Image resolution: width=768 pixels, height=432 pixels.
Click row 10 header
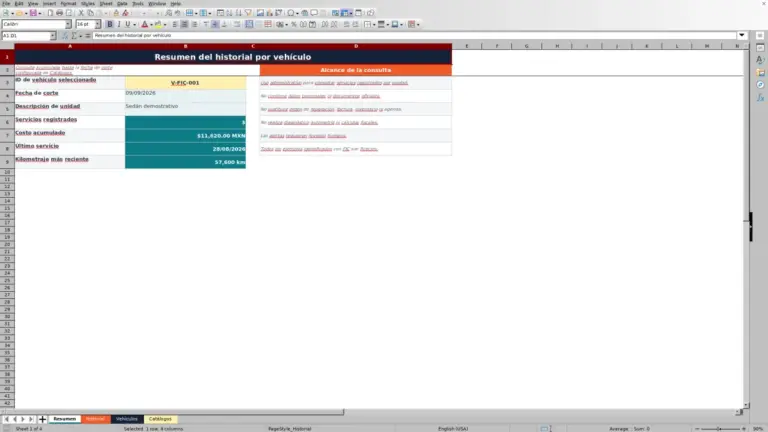(x=7, y=172)
